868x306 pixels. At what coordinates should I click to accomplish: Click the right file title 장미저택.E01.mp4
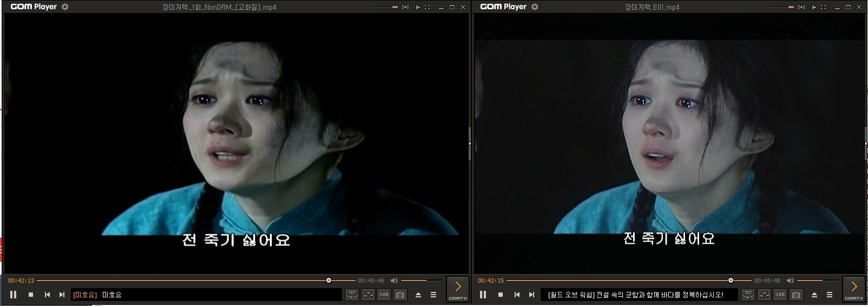652,7
